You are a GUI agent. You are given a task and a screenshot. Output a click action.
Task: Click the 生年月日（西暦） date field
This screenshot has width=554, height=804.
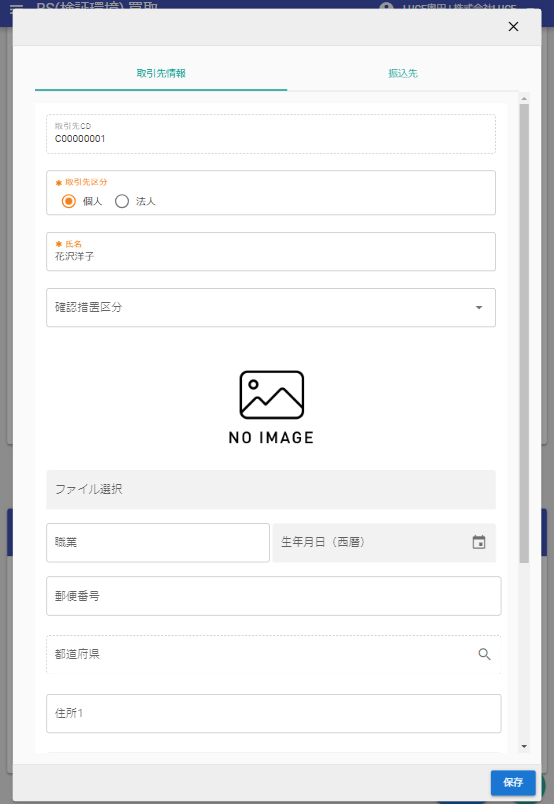[384, 542]
